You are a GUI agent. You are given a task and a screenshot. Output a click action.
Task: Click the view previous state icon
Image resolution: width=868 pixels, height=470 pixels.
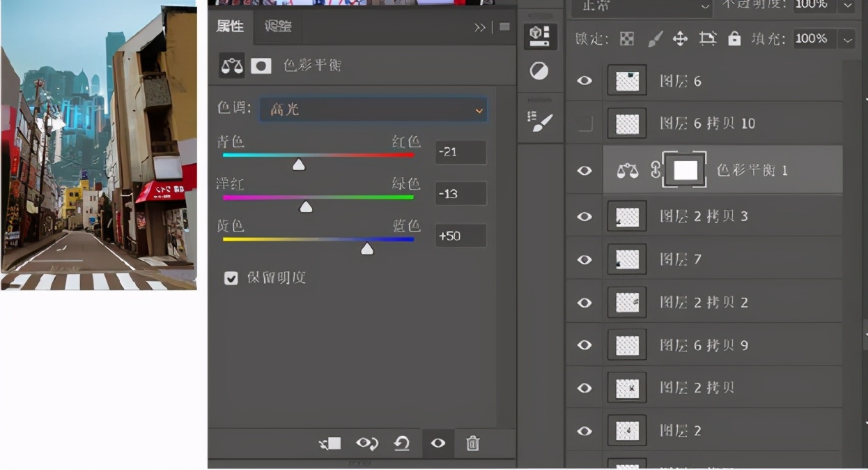[x=366, y=444]
